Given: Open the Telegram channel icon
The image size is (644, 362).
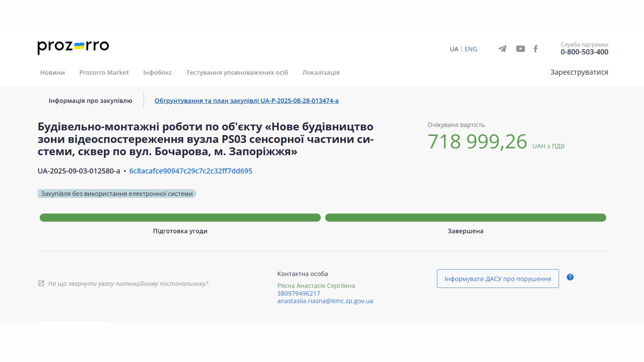Looking at the screenshot, I should [x=502, y=49].
